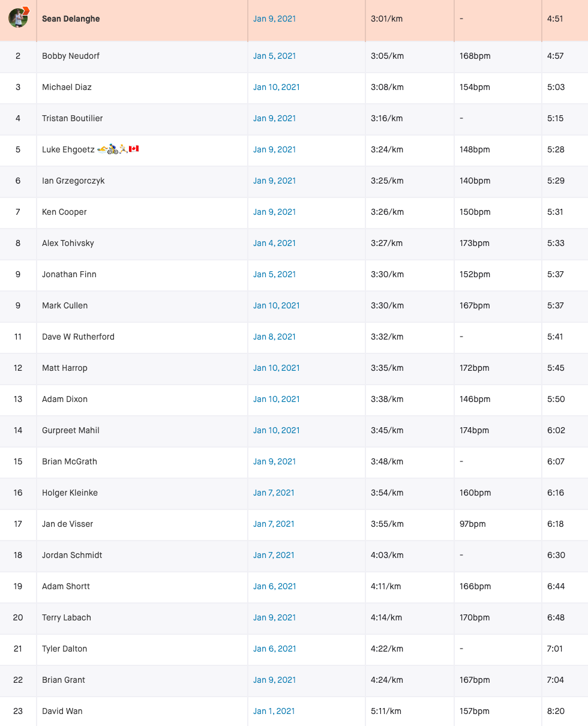Viewport: 588px width, 726px height.
Task: Click Tristan Boutilier's Jan 9, 2021 date link
Action: [274, 118]
